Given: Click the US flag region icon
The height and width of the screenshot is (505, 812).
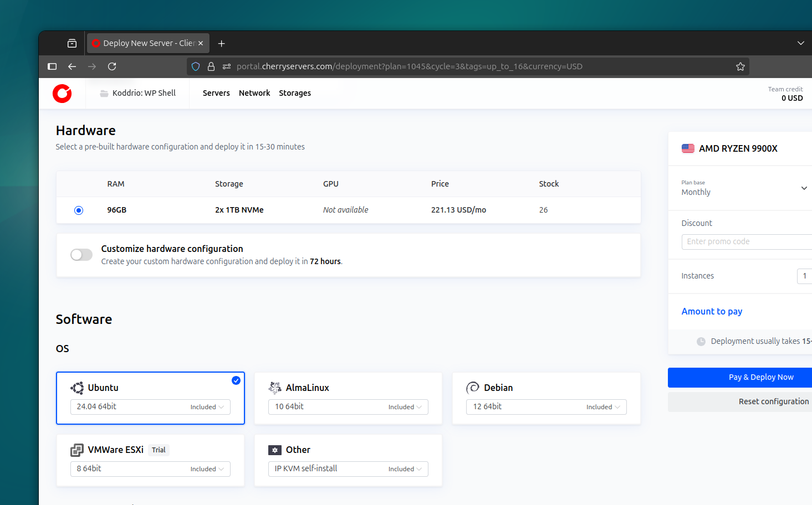Looking at the screenshot, I should pos(688,148).
